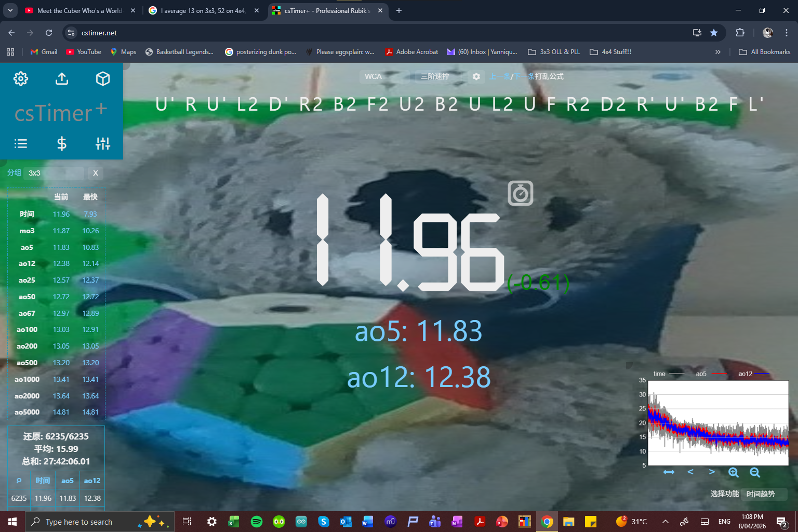The height and width of the screenshot is (532, 798).
Task: Click the install app icon in address bar
Action: tap(697, 33)
